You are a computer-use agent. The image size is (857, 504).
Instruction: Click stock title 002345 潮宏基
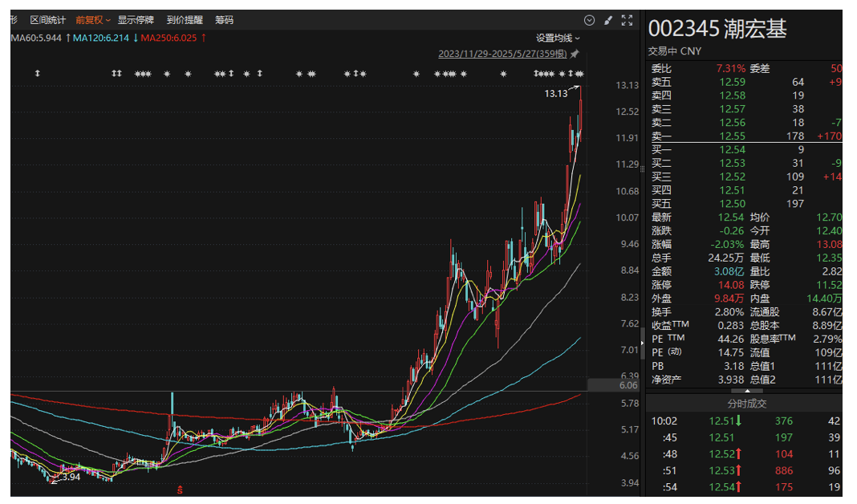(717, 28)
